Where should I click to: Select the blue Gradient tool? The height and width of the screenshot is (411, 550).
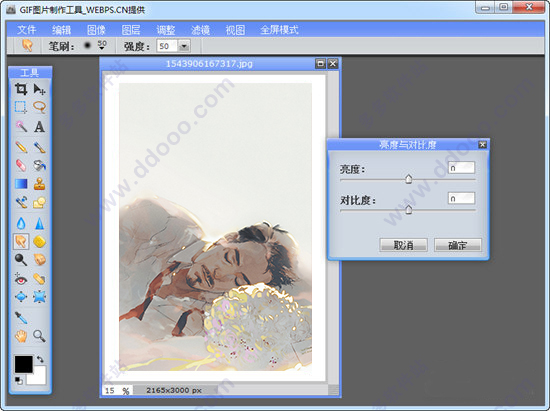pos(21,184)
